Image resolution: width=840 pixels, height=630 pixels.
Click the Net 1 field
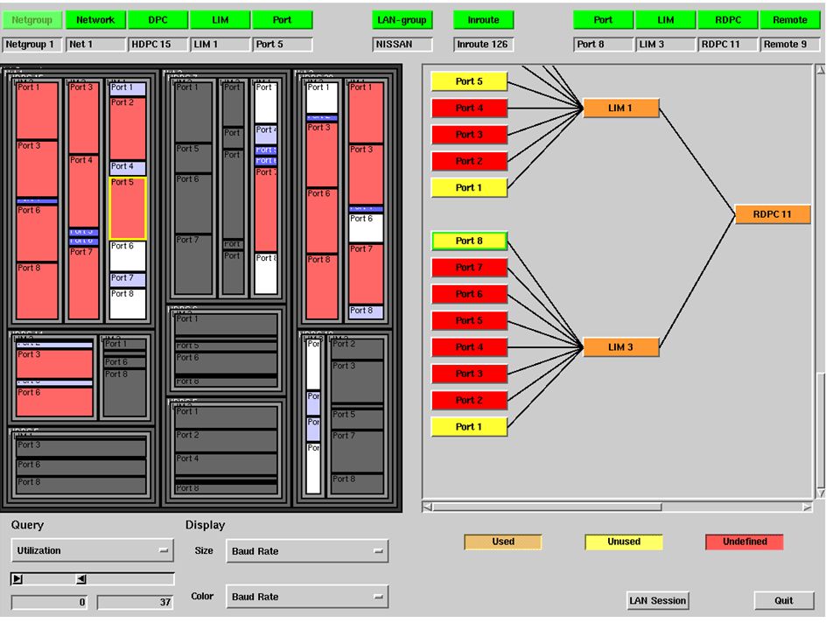(95, 45)
